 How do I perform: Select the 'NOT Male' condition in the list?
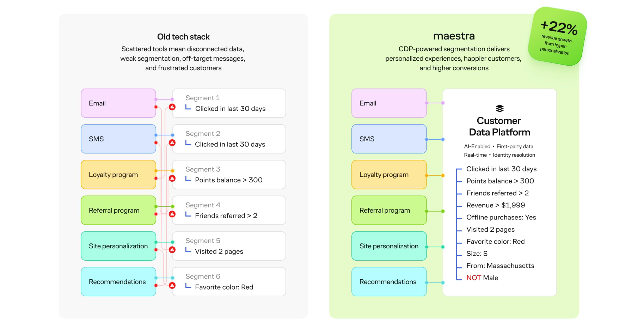point(482,278)
